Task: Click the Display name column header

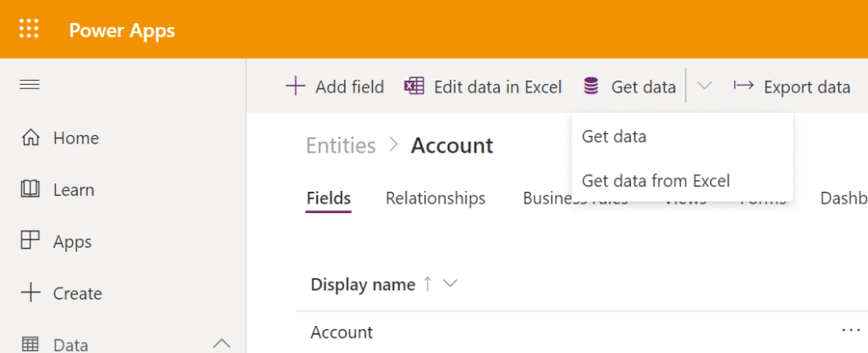Action: click(x=363, y=284)
